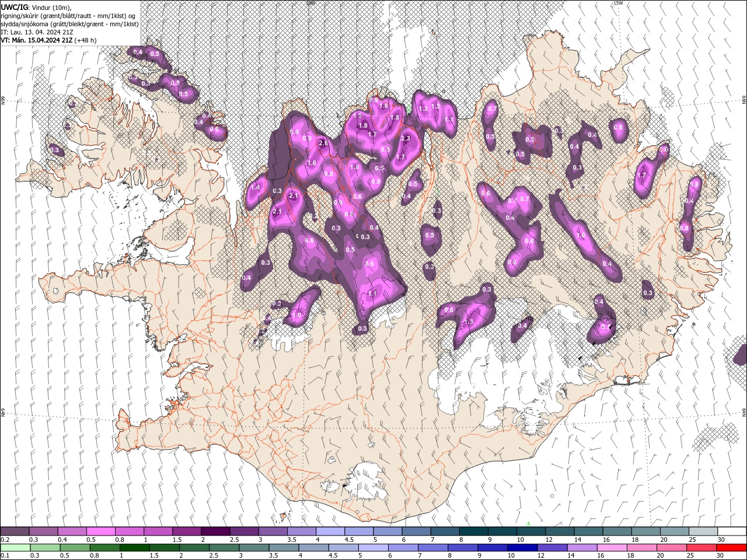The height and width of the screenshot is (560, 747).
Task: Click the bottom-row red swatch starting at 30
Action: point(731,548)
